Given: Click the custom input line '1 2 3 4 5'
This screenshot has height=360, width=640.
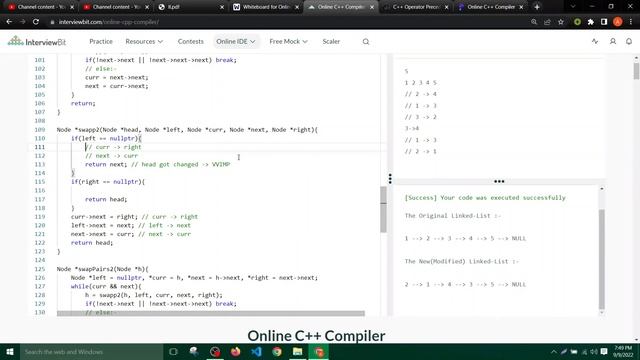Looking at the screenshot, I should pos(420,83).
